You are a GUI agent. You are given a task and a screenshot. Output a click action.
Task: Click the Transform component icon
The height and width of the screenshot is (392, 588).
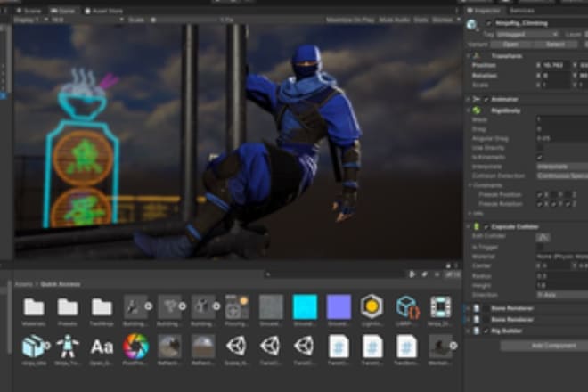click(477, 56)
